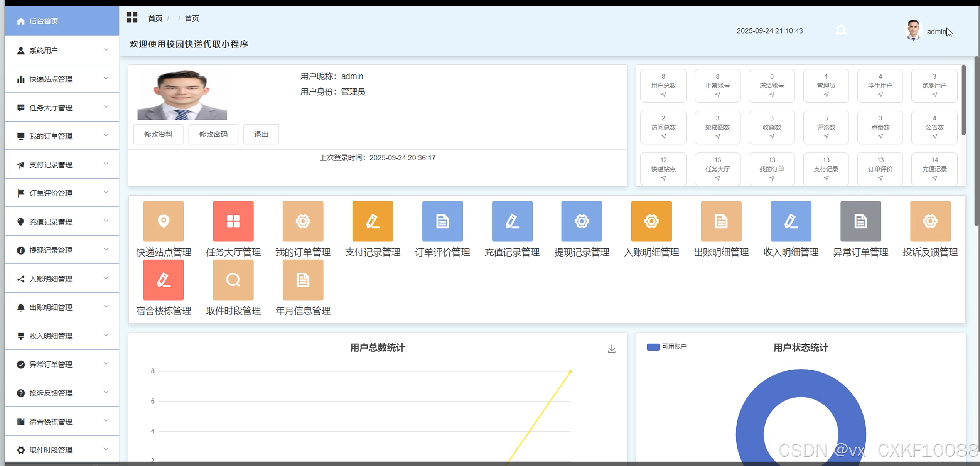980x466 pixels.
Task: Download the 用户总数统计 chart
Action: click(x=612, y=349)
